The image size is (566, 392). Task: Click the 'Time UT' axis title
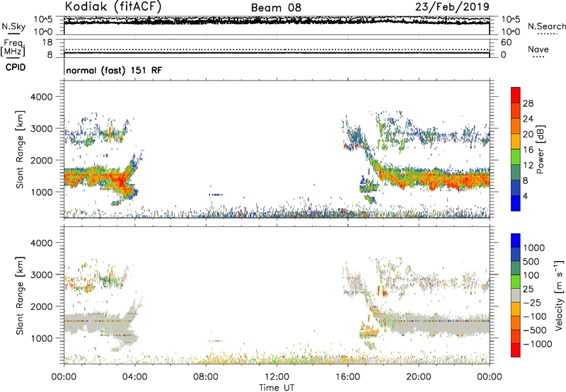pyautogui.click(x=277, y=388)
